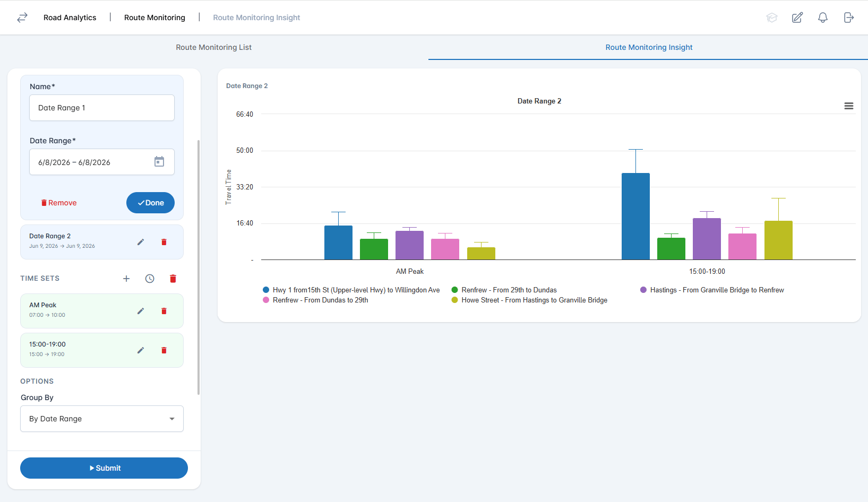Click the 15:00-19:00 blue Hwy 1 bar
Screen dimensions: 868x502
pyautogui.click(x=635, y=217)
